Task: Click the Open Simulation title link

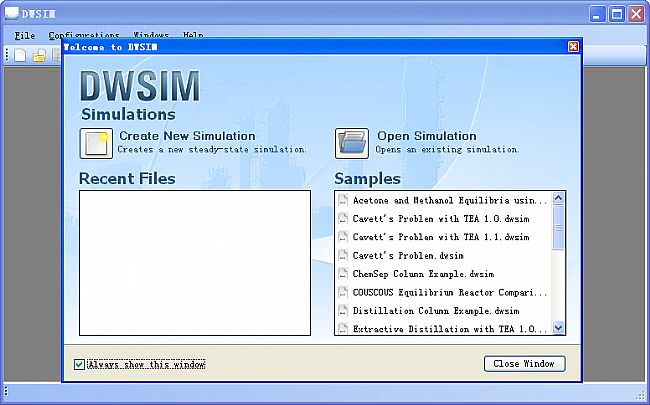Action: click(x=427, y=136)
